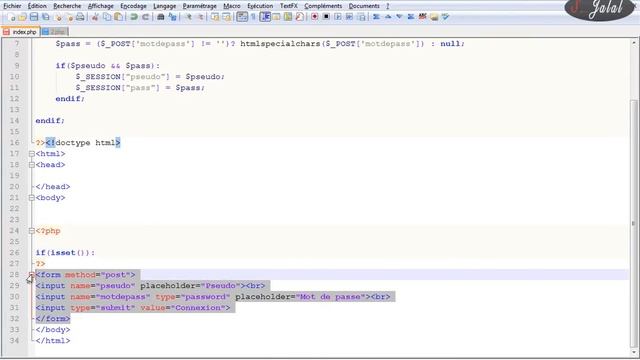Click the Replace toolbar icon
Image resolution: width=640 pixels, height=360 pixels.
172,17
